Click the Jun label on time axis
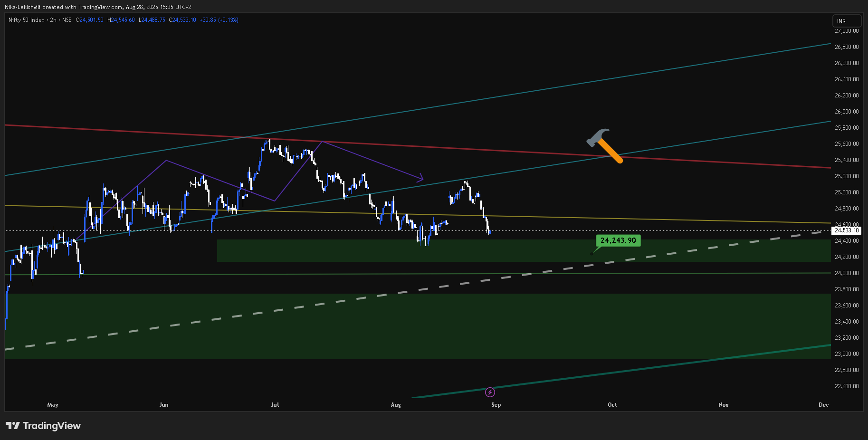Viewport: 868px width, 440px height. pos(163,405)
